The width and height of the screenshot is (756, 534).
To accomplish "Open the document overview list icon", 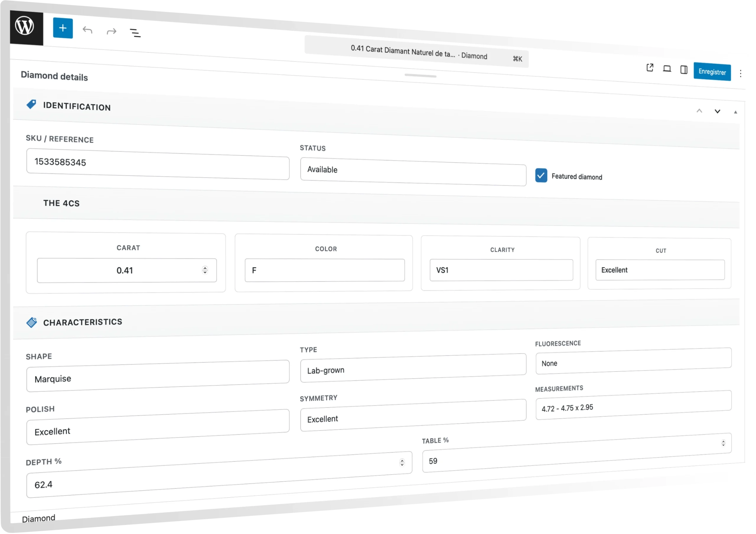I will [x=135, y=33].
